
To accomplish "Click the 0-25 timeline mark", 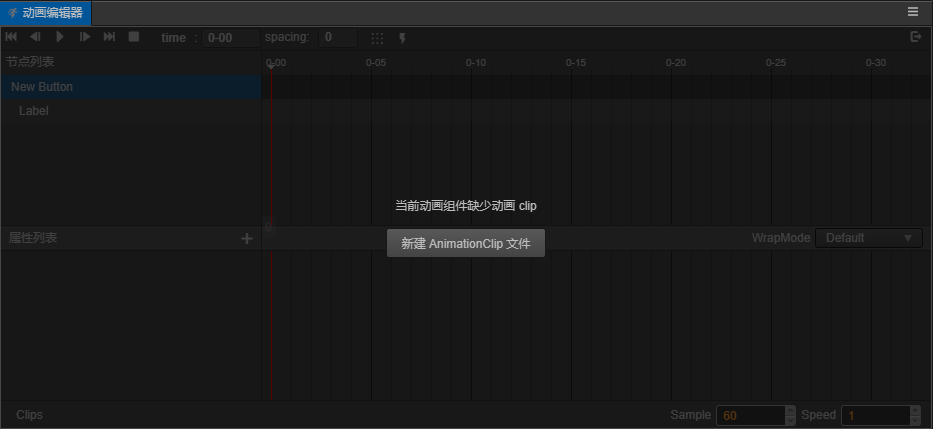I will [x=776, y=62].
